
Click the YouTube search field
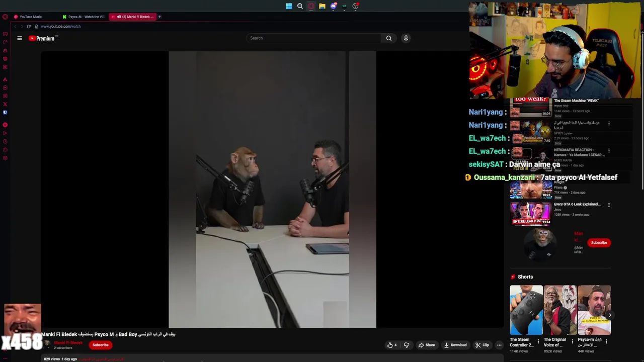[x=313, y=38]
